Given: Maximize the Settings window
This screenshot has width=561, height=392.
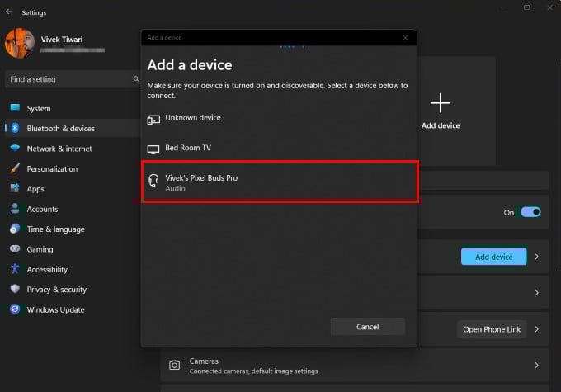Looking at the screenshot, I should click(526, 7).
